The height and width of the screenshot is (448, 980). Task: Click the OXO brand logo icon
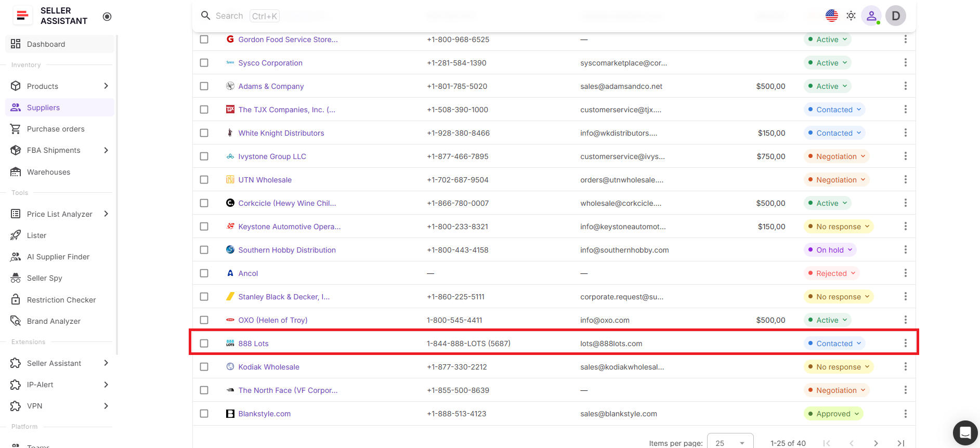tap(230, 320)
